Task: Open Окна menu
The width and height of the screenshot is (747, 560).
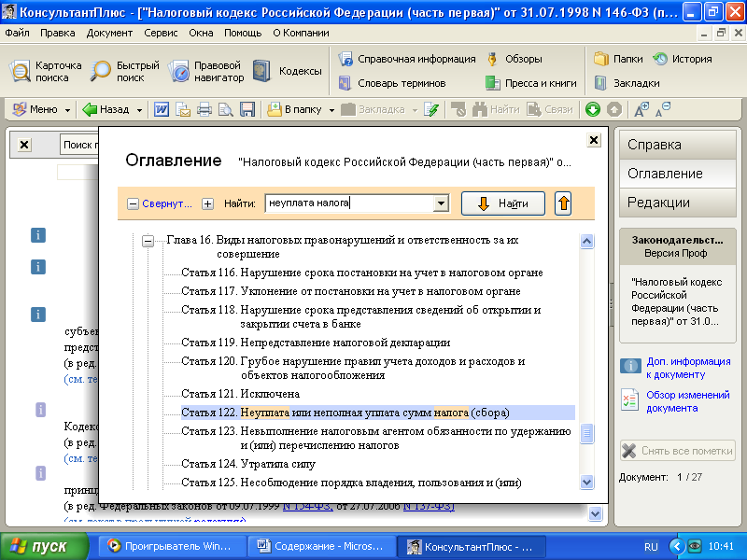Action: coord(201,33)
